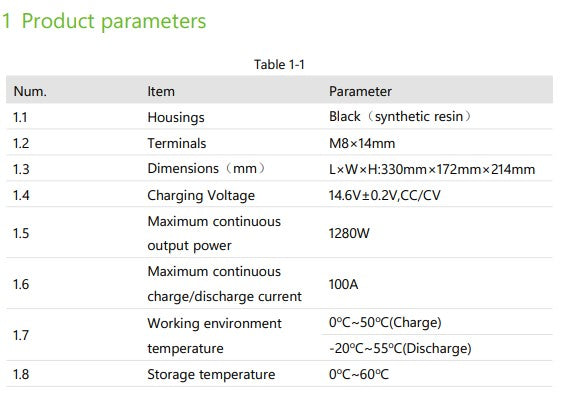
Task: Select the Charging Voltage item cell
Action: pos(201,196)
